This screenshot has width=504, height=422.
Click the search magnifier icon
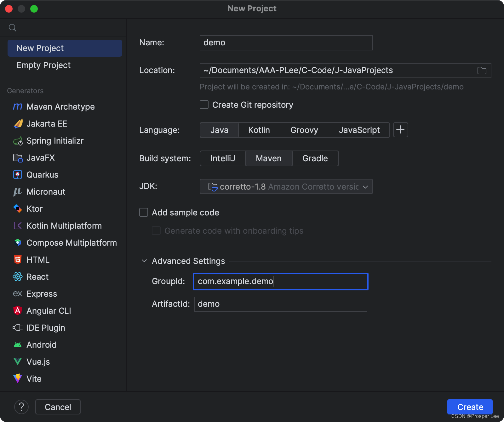13,28
